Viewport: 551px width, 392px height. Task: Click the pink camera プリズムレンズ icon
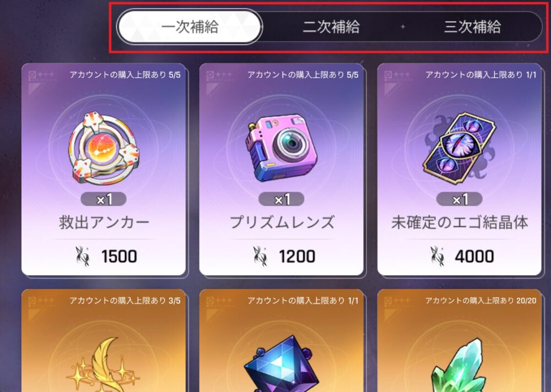pos(281,148)
